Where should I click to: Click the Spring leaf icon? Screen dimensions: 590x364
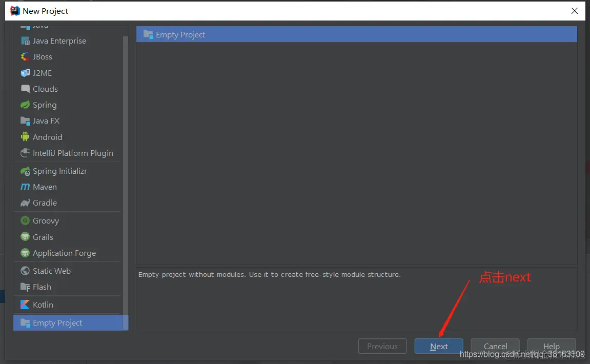[x=25, y=105]
